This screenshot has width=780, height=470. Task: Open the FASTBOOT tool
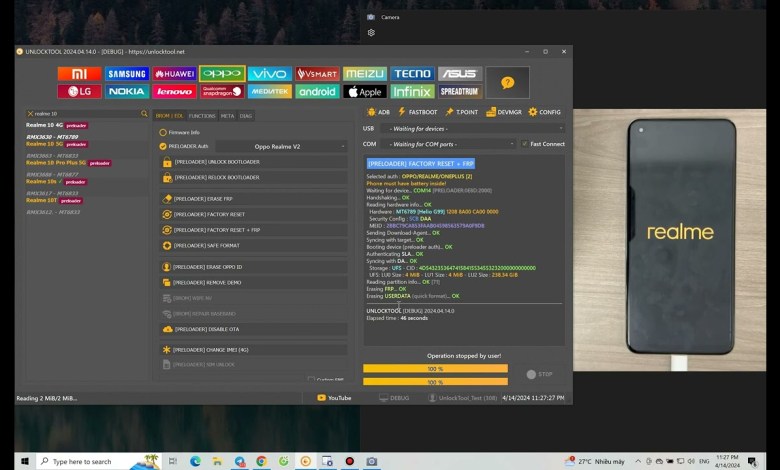(x=417, y=112)
